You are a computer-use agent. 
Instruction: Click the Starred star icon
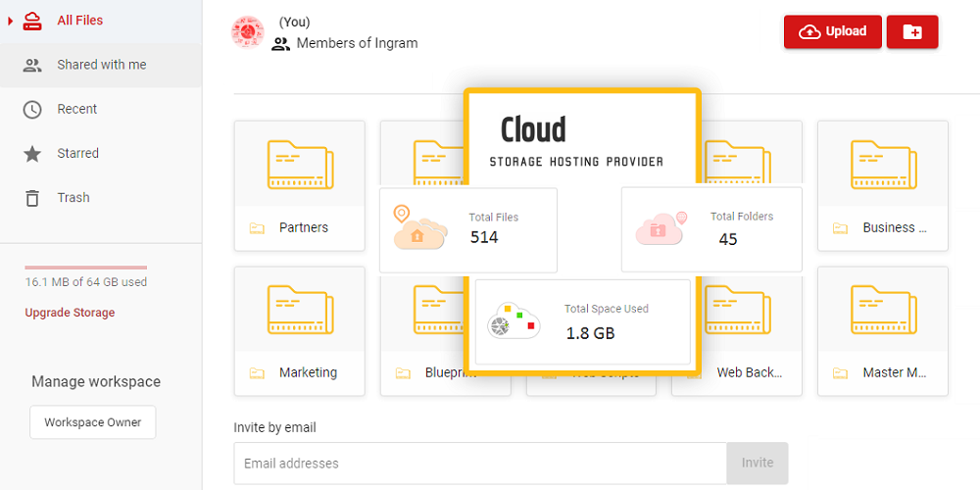pos(32,154)
